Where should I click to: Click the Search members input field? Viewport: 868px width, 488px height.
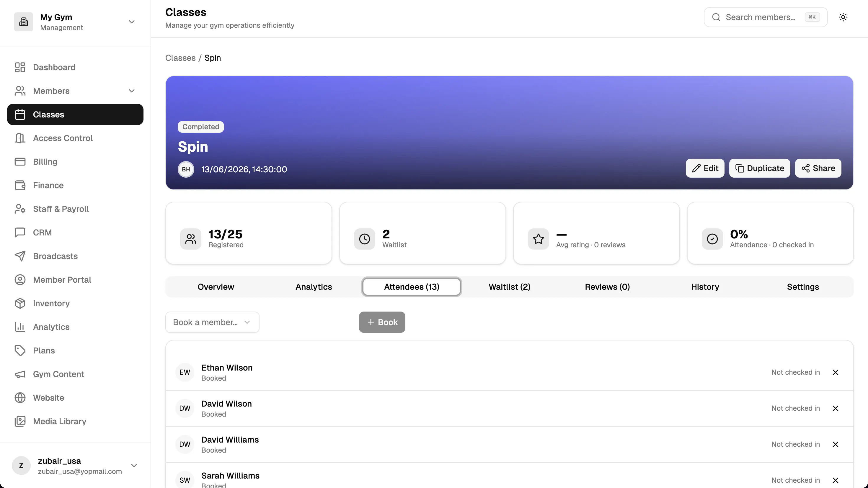[x=766, y=17]
